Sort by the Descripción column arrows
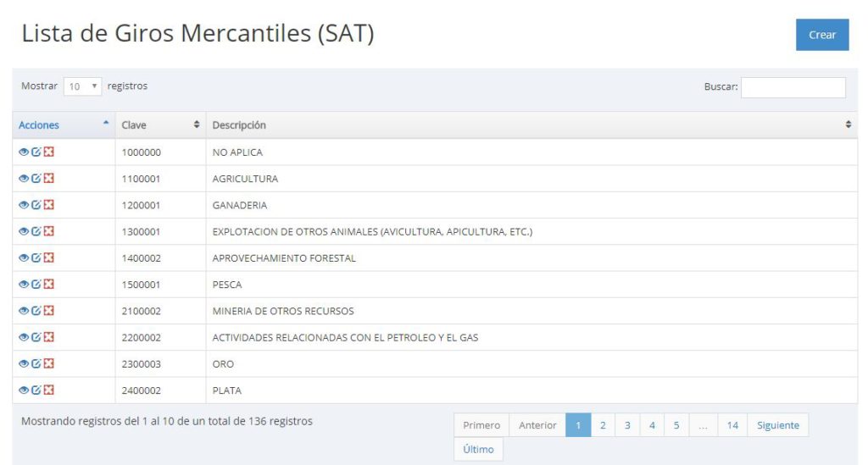The height and width of the screenshot is (465, 868). point(848,125)
